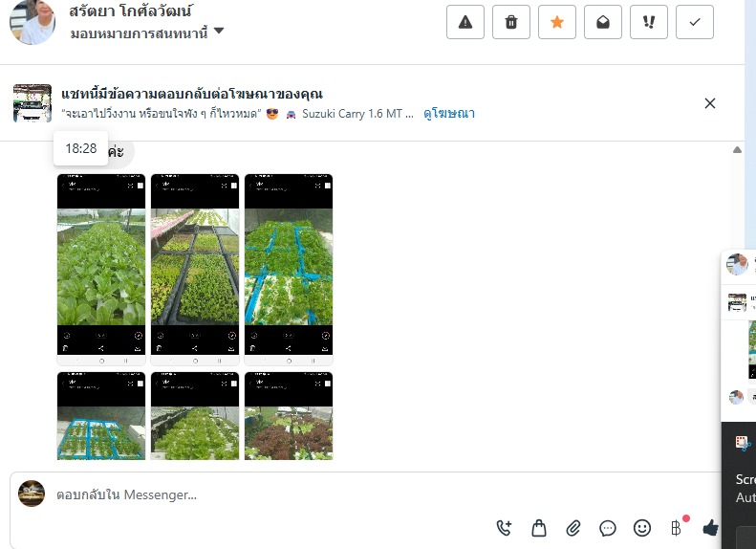Open the shopping bag order icon
This screenshot has width=756, height=549.
coord(539,528)
